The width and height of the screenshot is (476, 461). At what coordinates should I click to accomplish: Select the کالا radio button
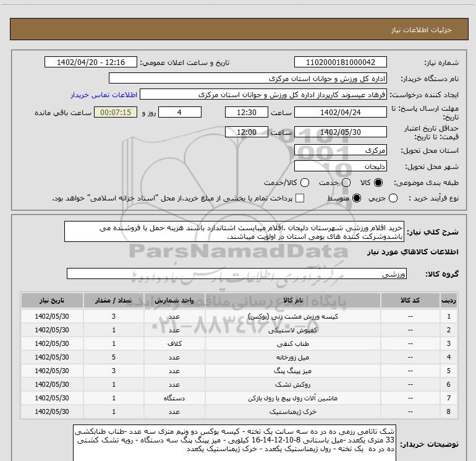pyautogui.click(x=378, y=183)
